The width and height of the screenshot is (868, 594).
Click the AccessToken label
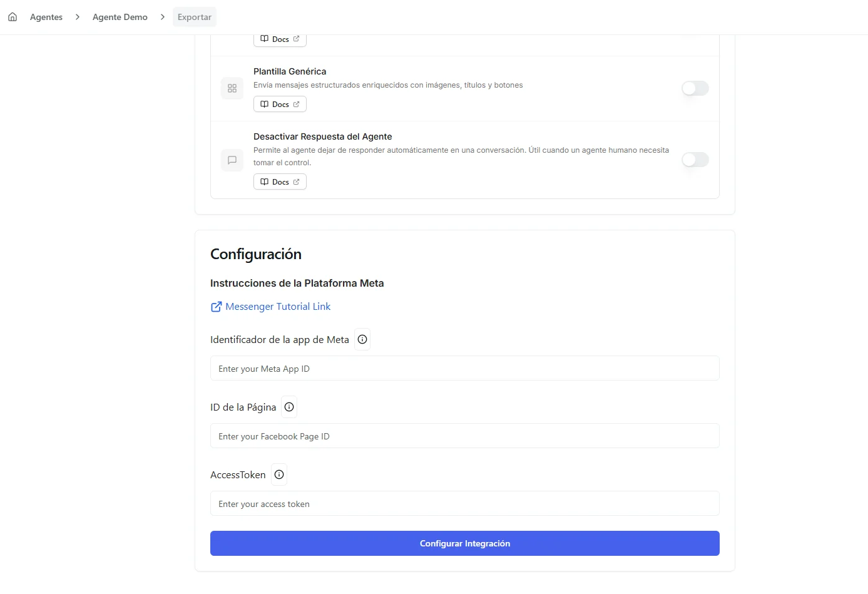tap(238, 475)
